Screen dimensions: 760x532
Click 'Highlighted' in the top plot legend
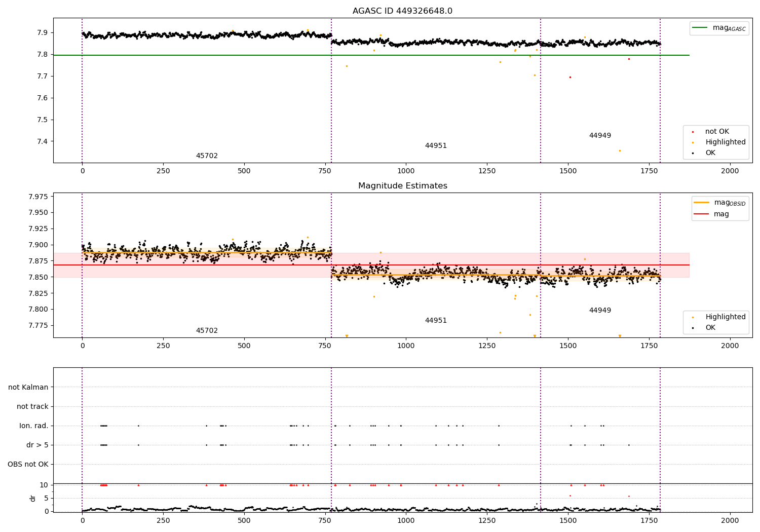click(725, 142)
